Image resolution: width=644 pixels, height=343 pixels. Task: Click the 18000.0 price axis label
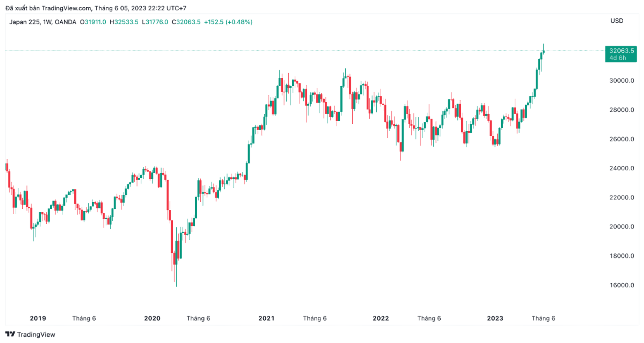tap(622, 256)
